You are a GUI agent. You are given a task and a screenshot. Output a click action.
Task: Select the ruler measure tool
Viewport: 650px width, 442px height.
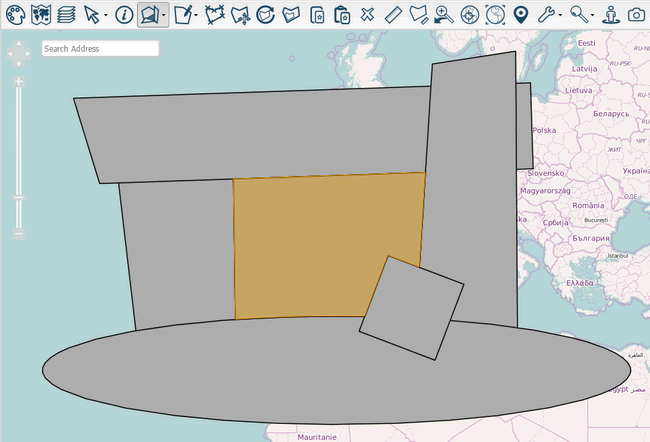pyautogui.click(x=392, y=14)
